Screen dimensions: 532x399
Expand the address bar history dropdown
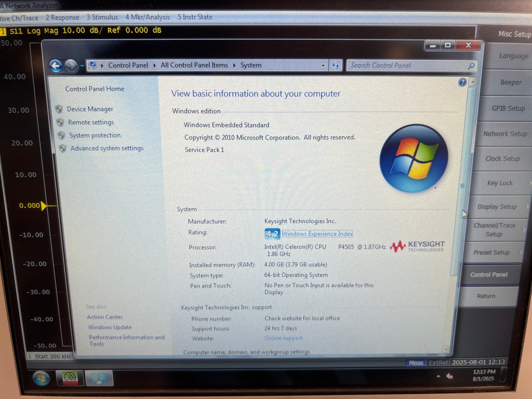pyautogui.click(x=323, y=66)
